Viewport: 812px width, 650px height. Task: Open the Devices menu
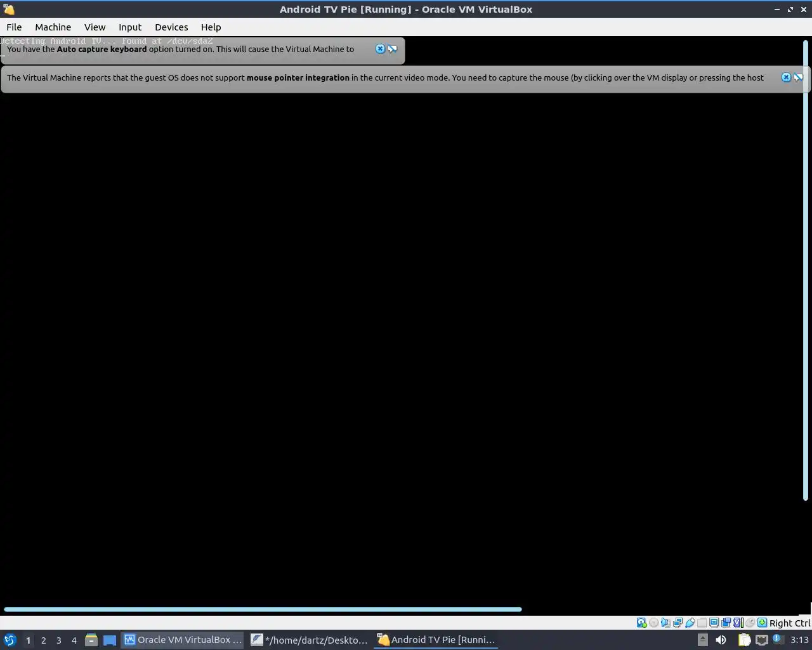click(171, 27)
